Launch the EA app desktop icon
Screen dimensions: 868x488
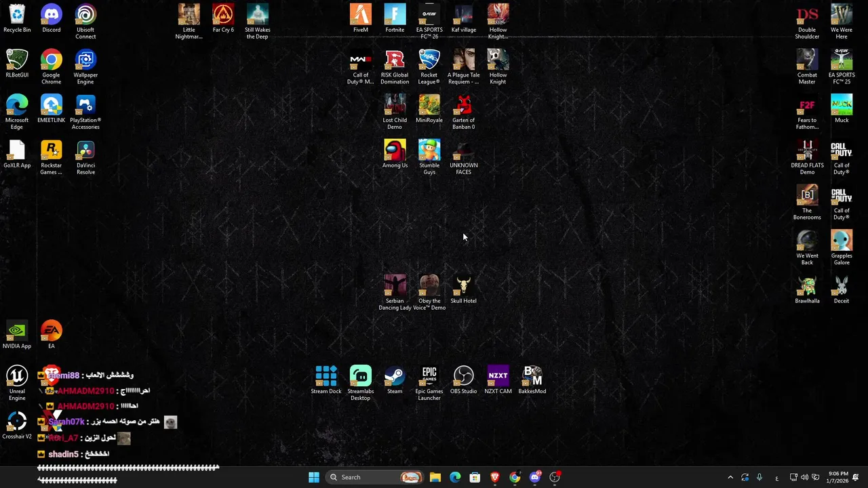point(52,335)
